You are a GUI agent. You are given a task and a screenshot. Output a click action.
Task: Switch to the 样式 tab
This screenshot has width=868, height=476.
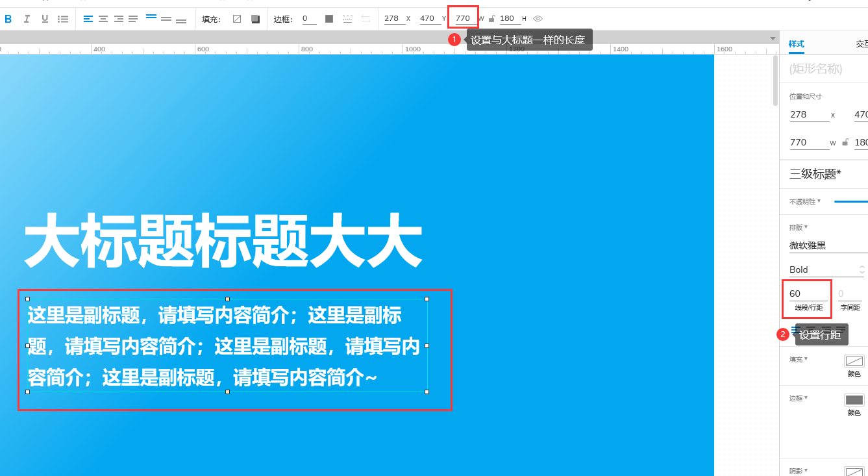pos(798,44)
